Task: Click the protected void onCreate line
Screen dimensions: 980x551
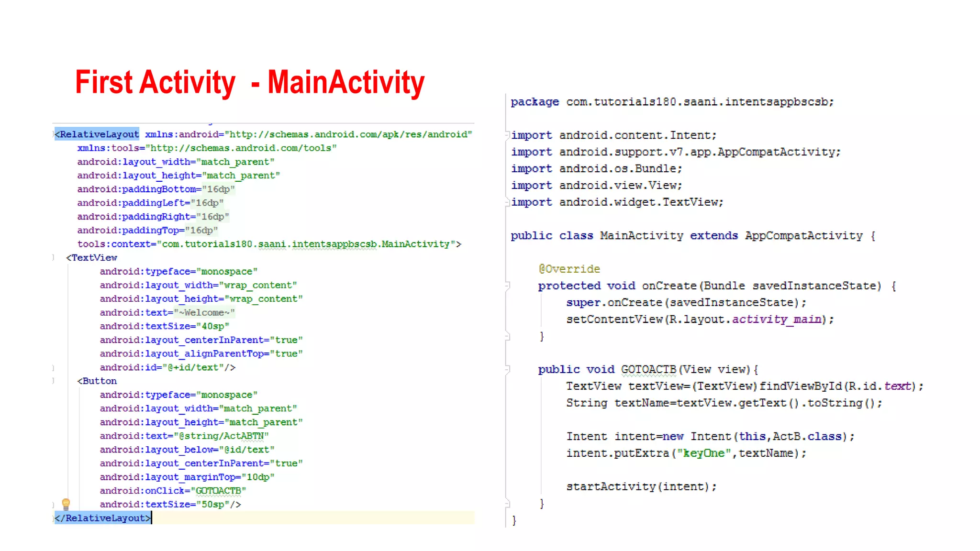Action: click(x=717, y=286)
